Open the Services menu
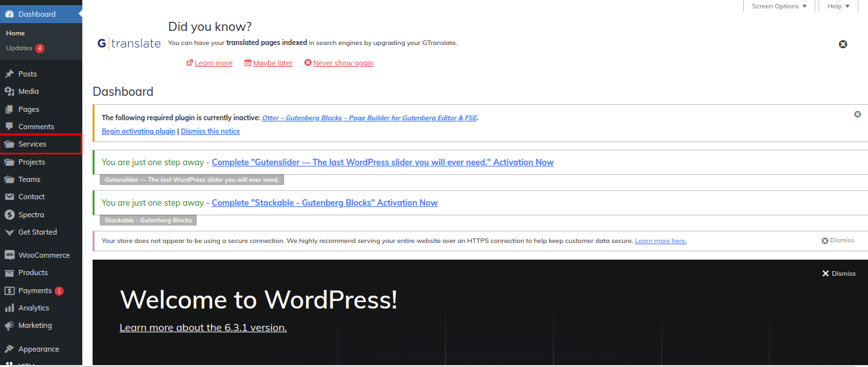868x367 pixels. (41, 144)
